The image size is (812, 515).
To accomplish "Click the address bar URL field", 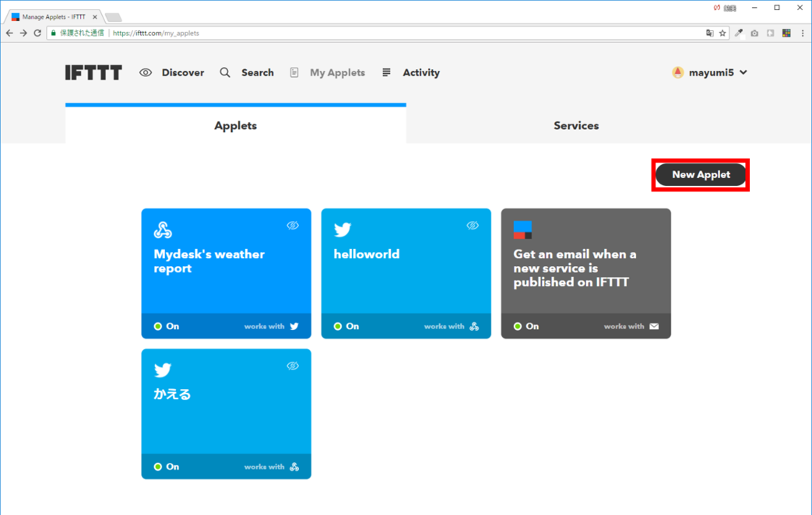I will 389,33.
